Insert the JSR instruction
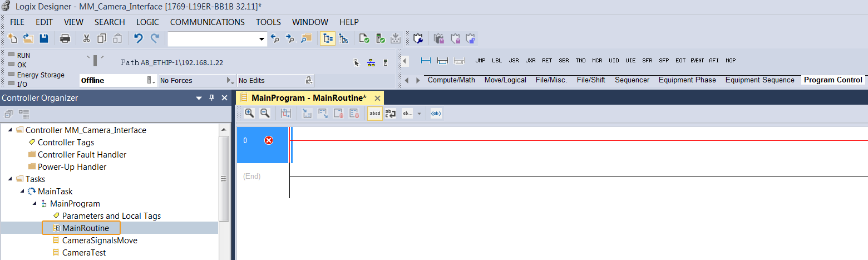 514,61
